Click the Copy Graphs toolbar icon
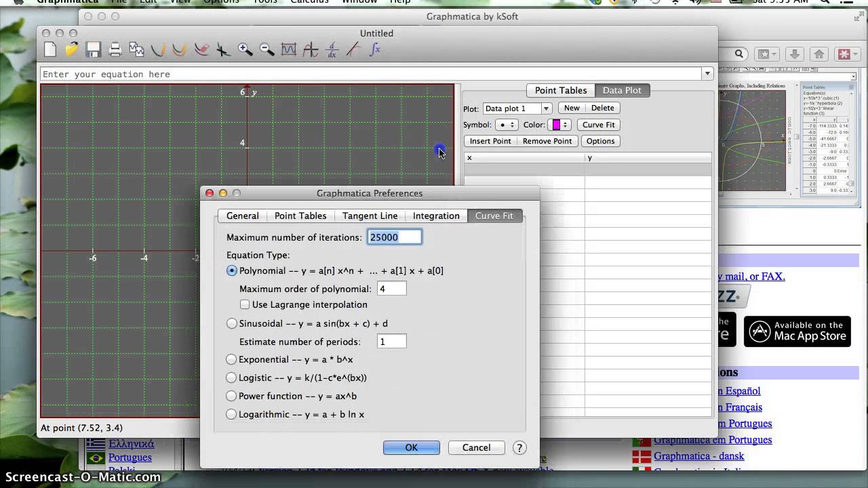Image resolution: width=868 pixels, height=488 pixels. pos(137,49)
